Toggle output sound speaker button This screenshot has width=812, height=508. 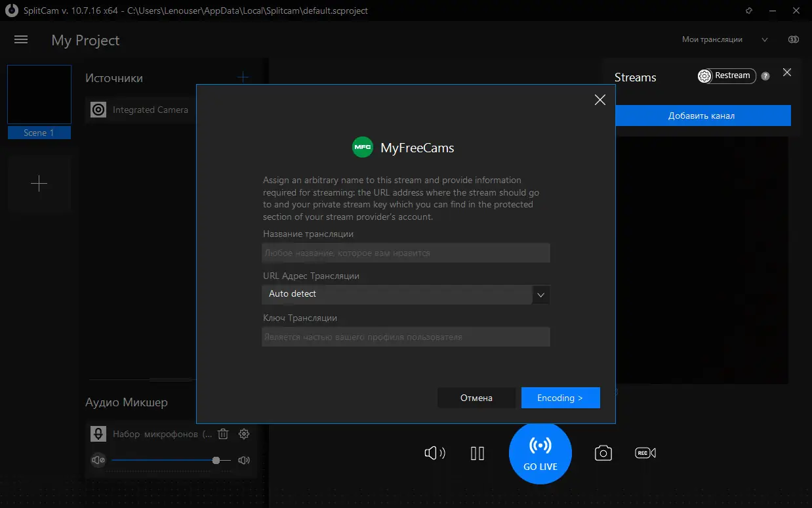tap(435, 453)
